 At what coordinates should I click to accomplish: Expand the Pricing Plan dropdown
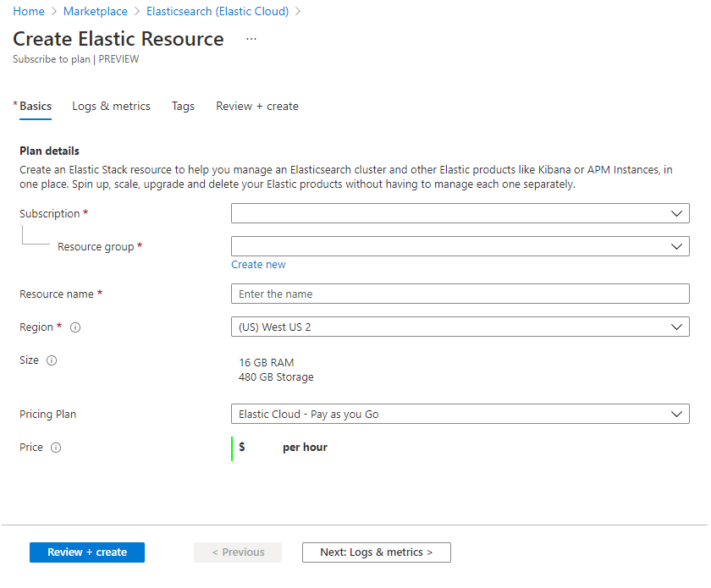pyautogui.click(x=460, y=415)
